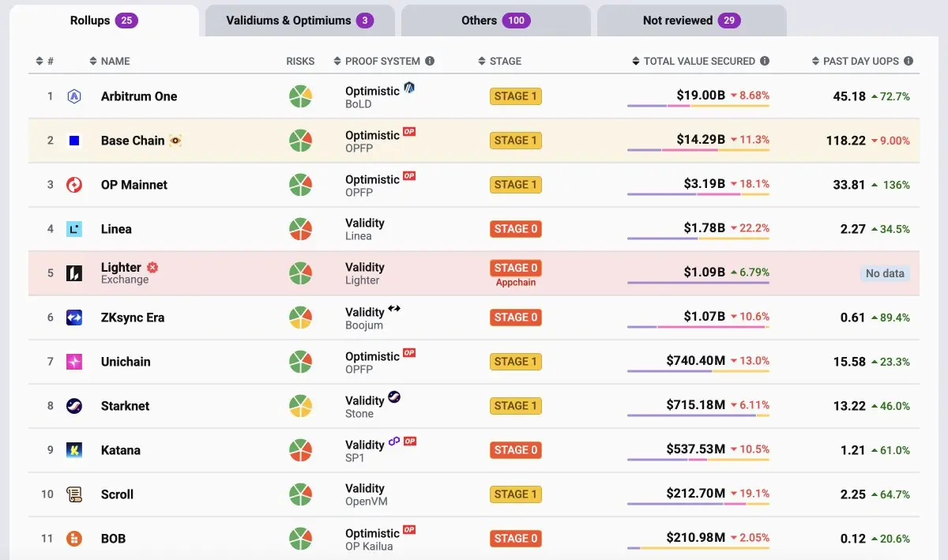Click the Arbitrum One value breakdown bar

tap(698, 106)
